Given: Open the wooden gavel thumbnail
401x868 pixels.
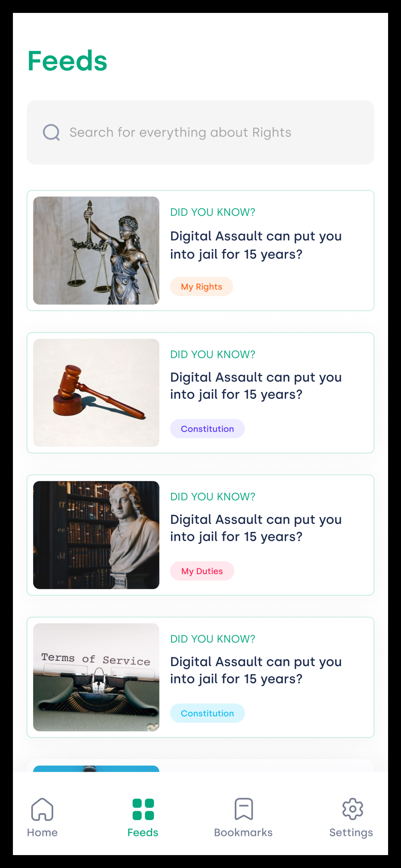Looking at the screenshot, I should tap(96, 393).
